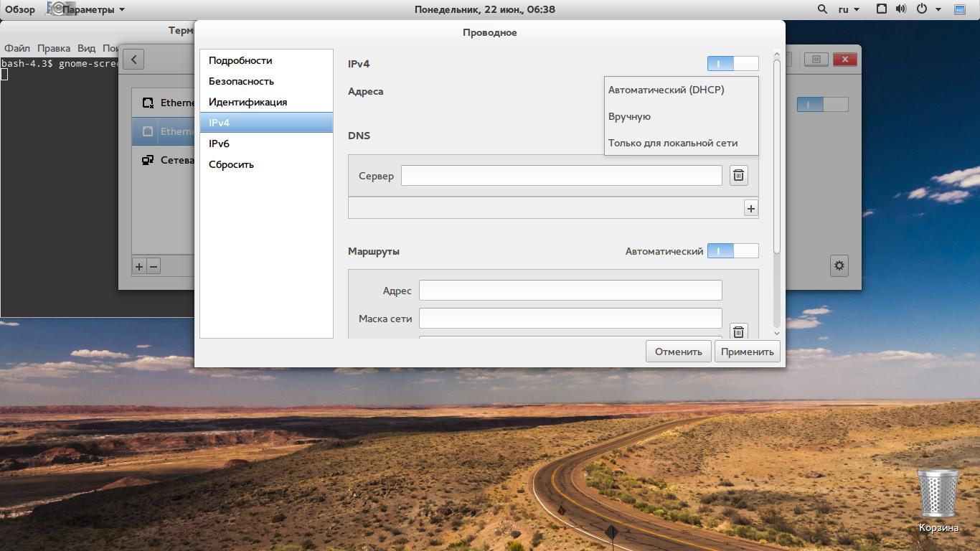Click the blue screen icon in the top bar
This screenshot has width=980, height=551.
pos(960,9)
